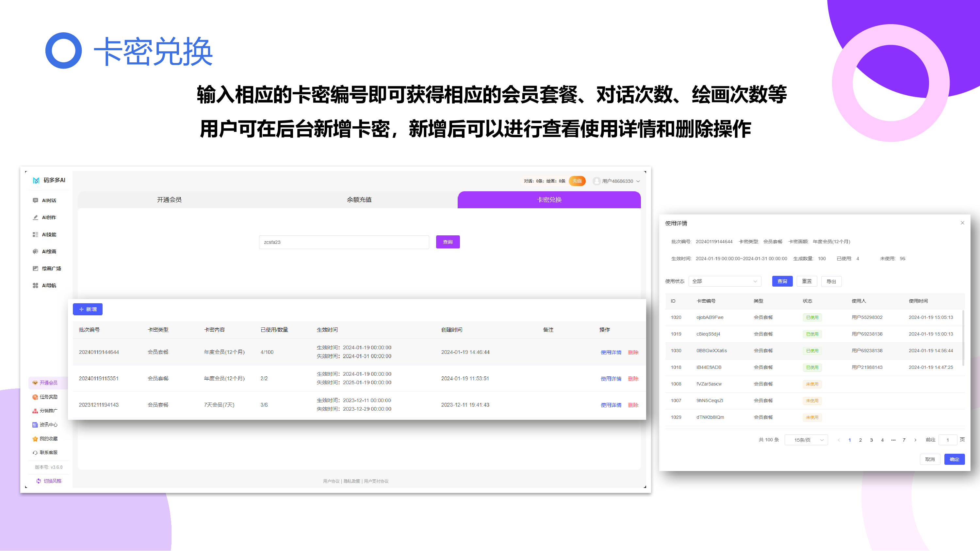Switch to 开通会员 tab
The image size is (980, 551).
169,200
